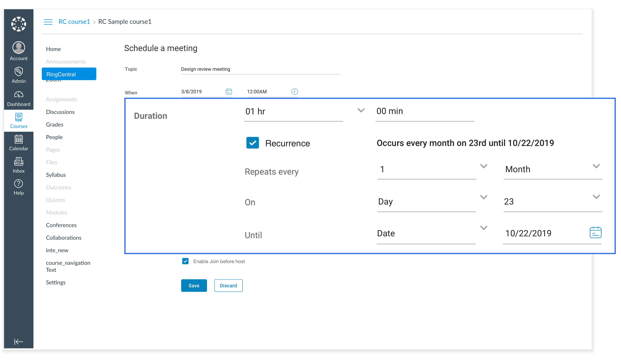Uncheck the Recurrence checkbox
This screenshot has width=621, height=364.
pyautogui.click(x=253, y=143)
